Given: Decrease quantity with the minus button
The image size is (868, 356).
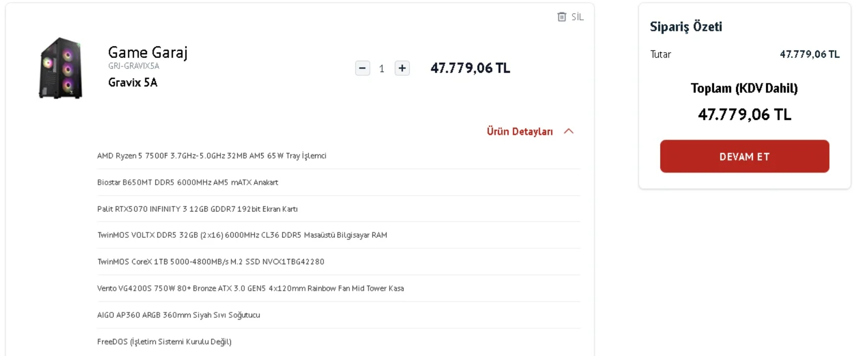Looking at the screenshot, I should (363, 68).
